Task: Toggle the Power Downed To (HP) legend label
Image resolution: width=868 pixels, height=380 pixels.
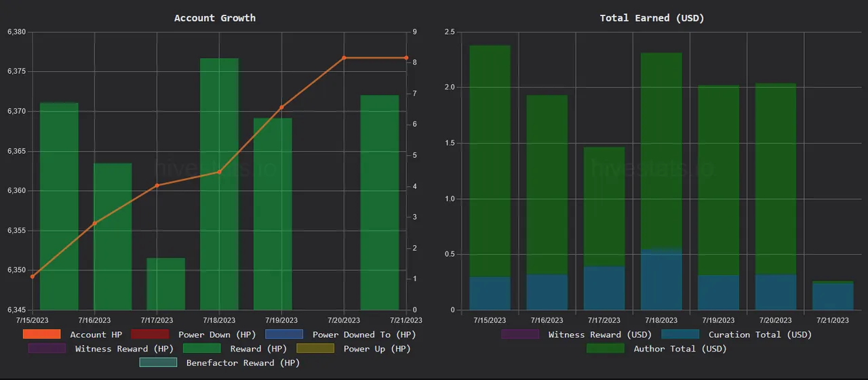Action: 363,335
